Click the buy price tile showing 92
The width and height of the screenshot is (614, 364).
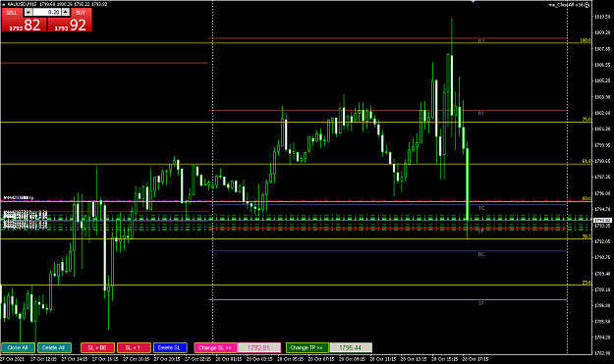point(70,25)
